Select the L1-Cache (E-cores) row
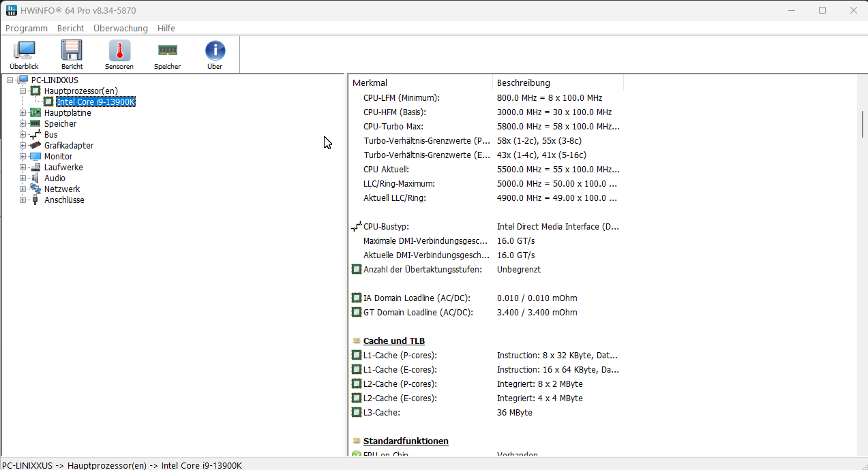868x470 pixels. pyautogui.click(x=486, y=369)
